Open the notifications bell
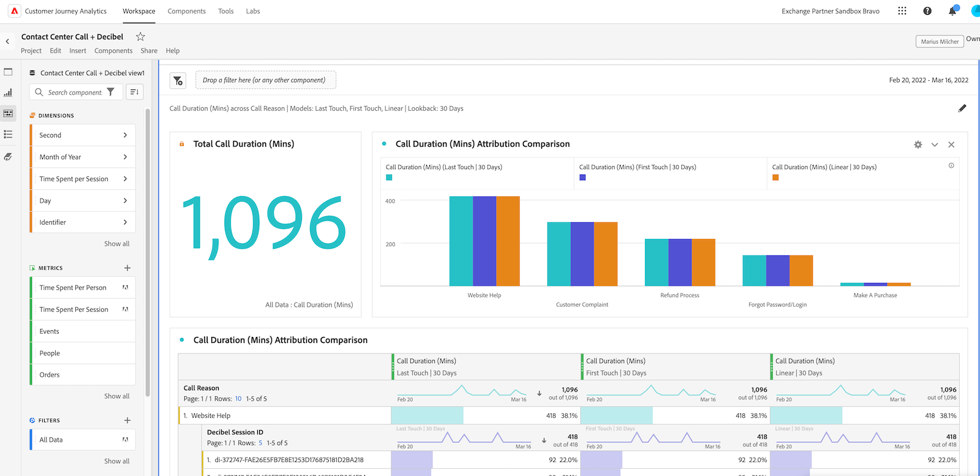The height and width of the screenshot is (476, 980). [952, 11]
